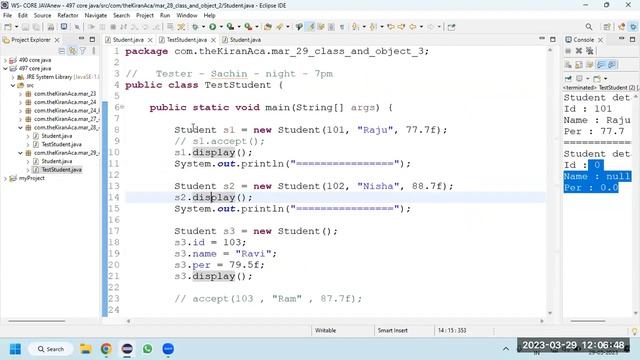Switch to the first Student.java editor tab
640x360 pixels.
click(128, 40)
